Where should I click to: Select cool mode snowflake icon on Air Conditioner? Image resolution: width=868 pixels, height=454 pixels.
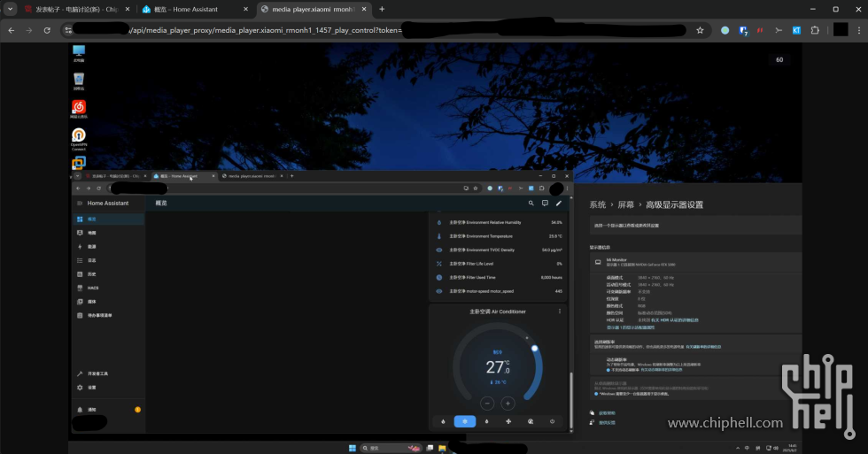(x=464, y=421)
